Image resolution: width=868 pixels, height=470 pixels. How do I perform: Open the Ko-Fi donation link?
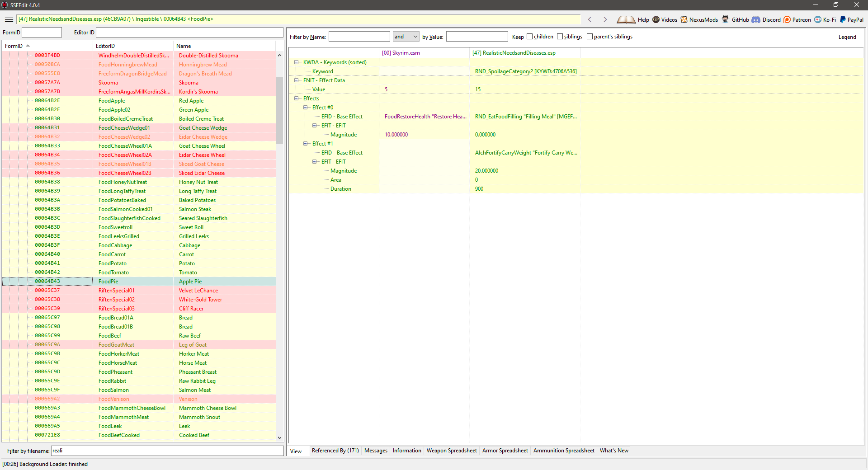click(825, 19)
